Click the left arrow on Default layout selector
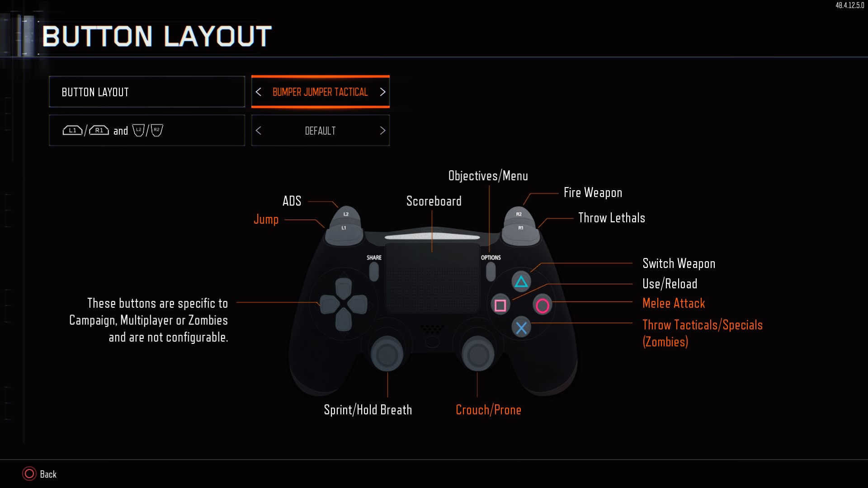 click(x=259, y=131)
